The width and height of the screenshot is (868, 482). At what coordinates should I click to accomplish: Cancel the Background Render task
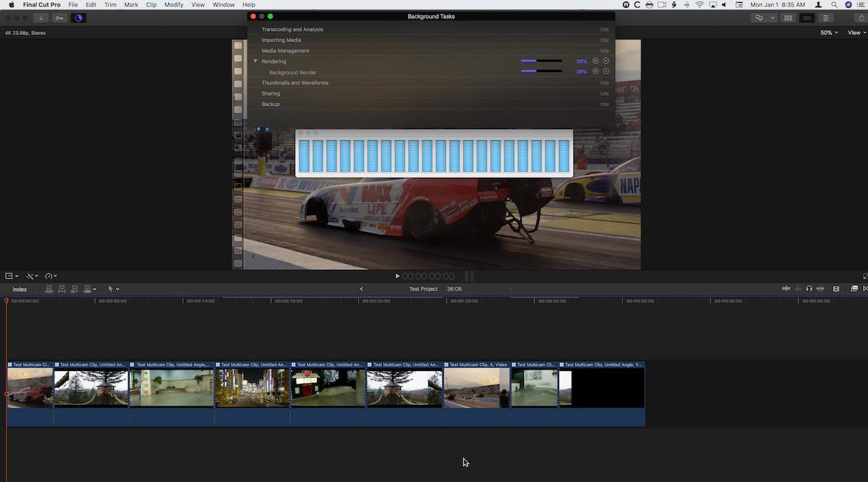click(x=606, y=71)
